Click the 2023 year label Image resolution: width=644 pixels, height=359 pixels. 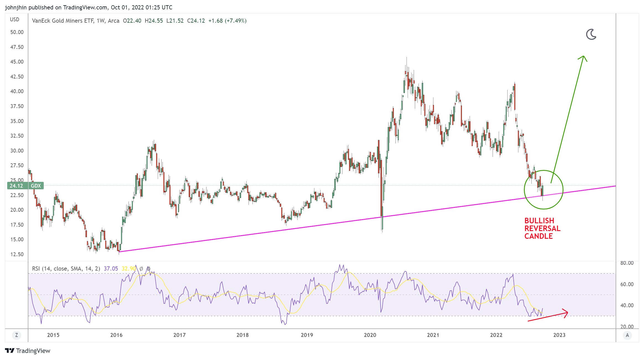point(559,335)
